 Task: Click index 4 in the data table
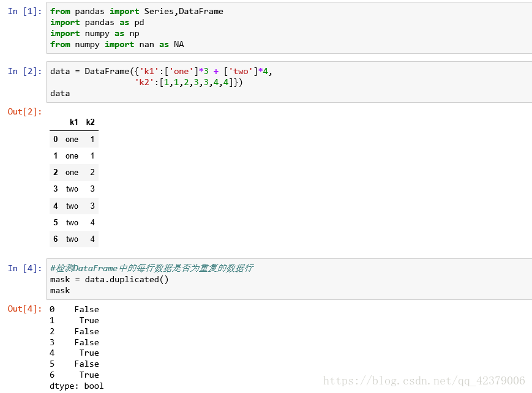[x=56, y=206]
